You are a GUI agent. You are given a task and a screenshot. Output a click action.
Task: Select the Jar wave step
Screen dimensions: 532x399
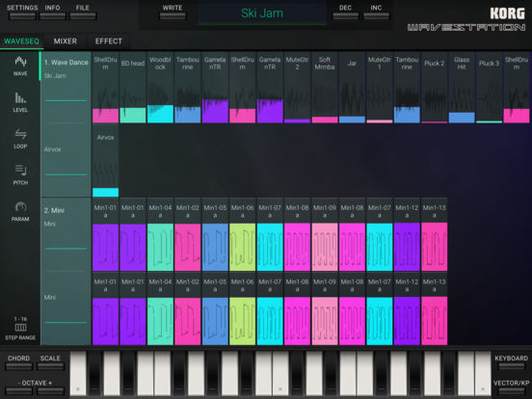[x=352, y=88]
